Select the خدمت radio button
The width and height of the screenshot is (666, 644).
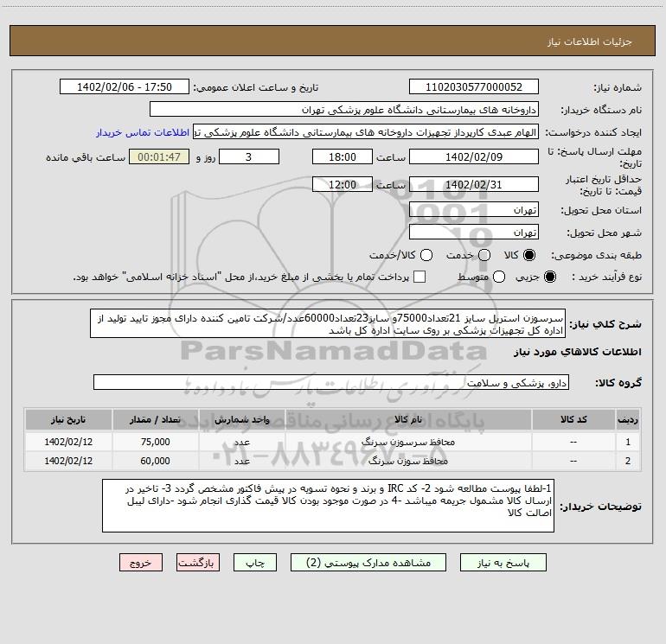click(484, 255)
